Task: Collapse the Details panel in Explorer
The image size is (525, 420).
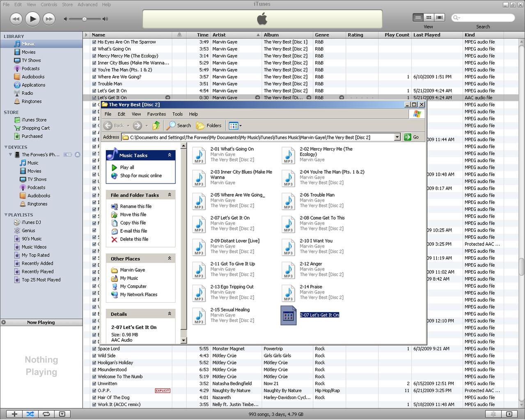Action: [x=170, y=314]
